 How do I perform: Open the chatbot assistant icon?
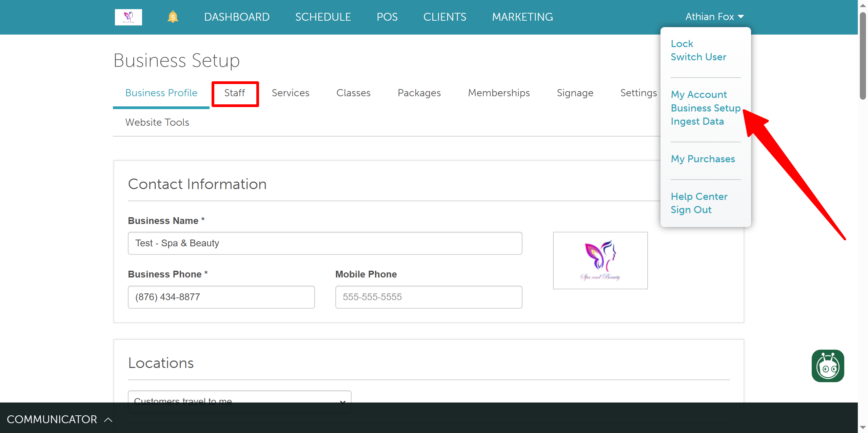click(x=827, y=366)
